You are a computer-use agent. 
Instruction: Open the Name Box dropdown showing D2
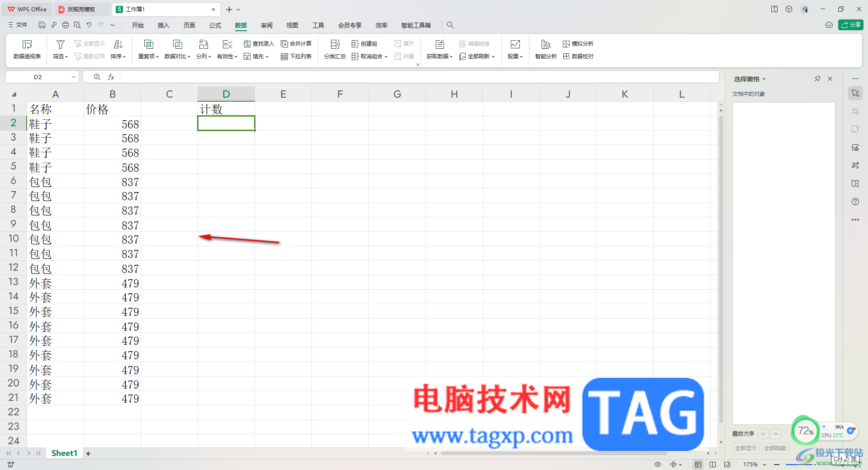pyautogui.click(x=73, y=77)
